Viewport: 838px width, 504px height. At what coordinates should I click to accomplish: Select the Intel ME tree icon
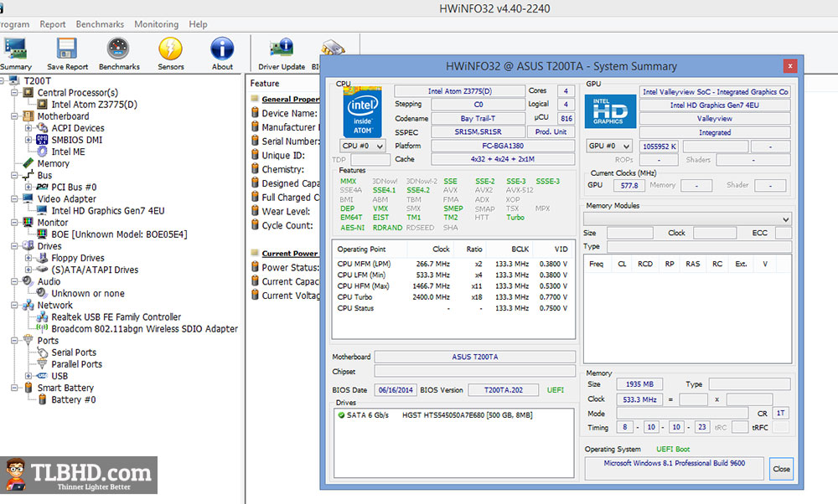point(42,152)
